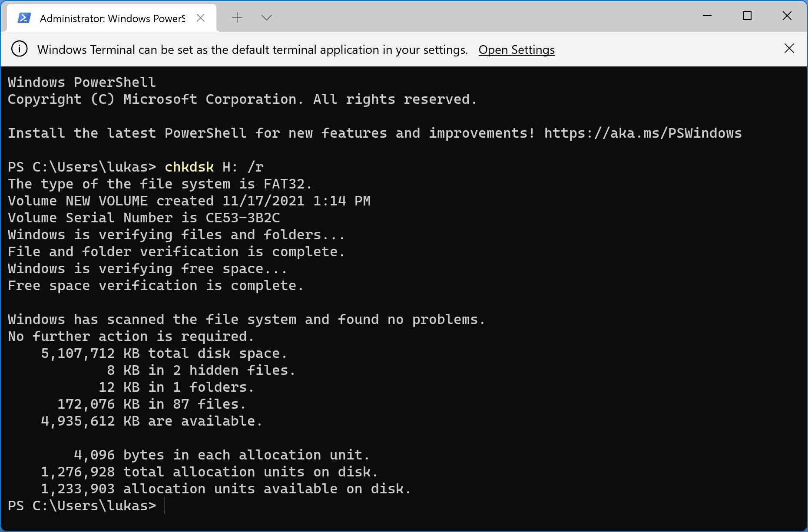This screenshot has width=808, height=532.
Task: Click '5,107,712 KB total disk space.' line
Action: [164, 353]
